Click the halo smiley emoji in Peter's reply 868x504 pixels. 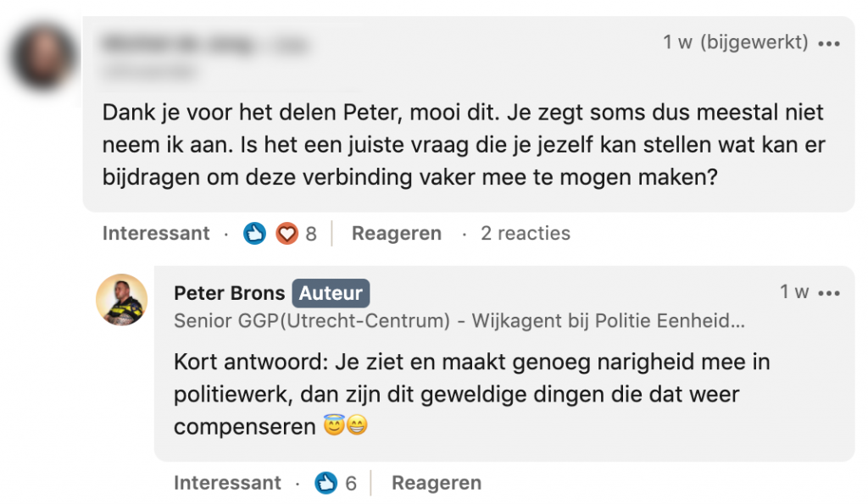(334, 428)
